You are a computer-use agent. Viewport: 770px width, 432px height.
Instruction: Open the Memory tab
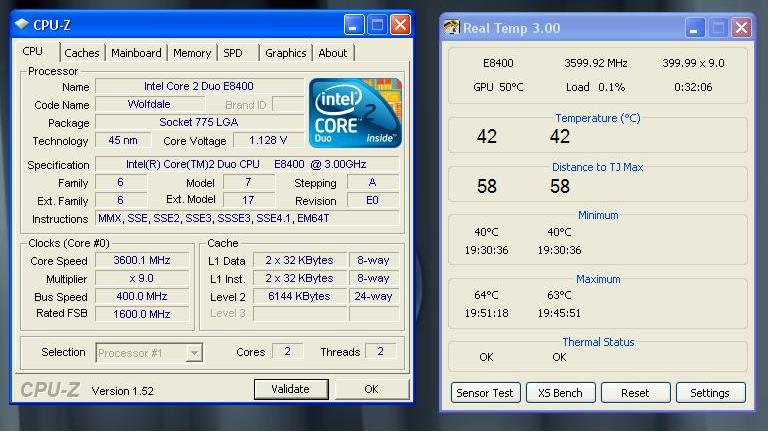192,53
